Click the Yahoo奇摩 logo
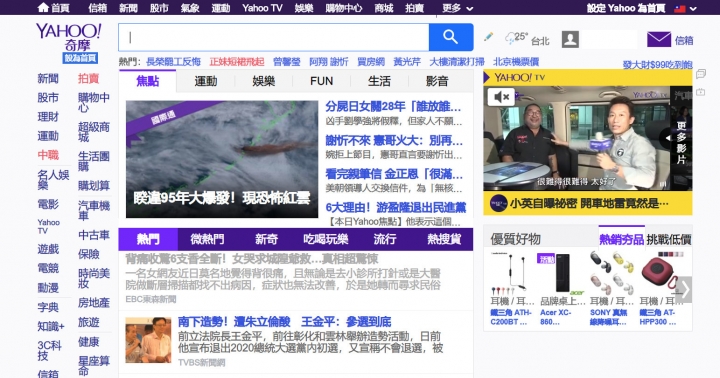 point(68,38)
